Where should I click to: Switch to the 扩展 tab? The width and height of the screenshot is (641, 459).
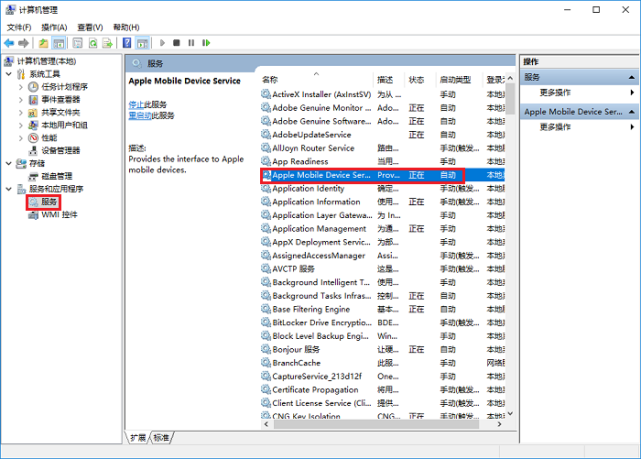point(138,438)
